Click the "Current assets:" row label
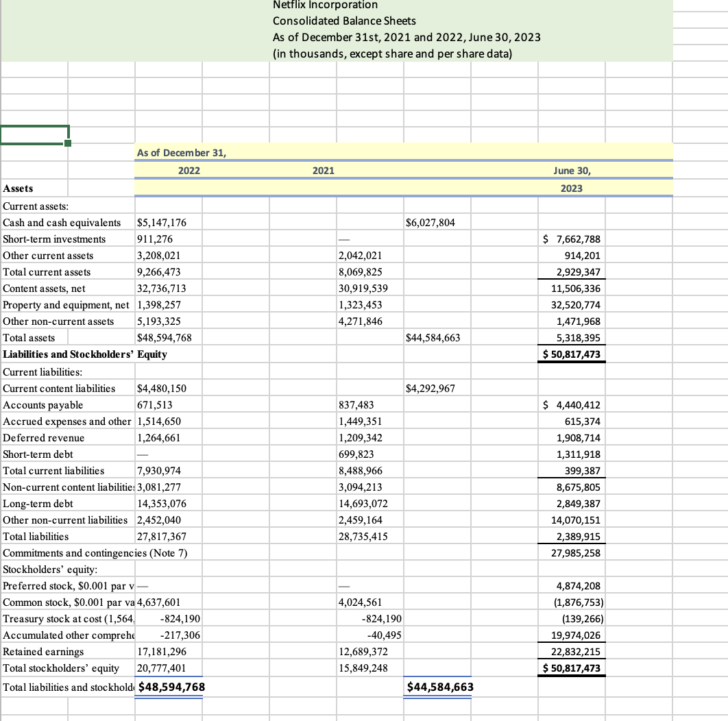This screenshot has width=728, height=721. (34, 206)
